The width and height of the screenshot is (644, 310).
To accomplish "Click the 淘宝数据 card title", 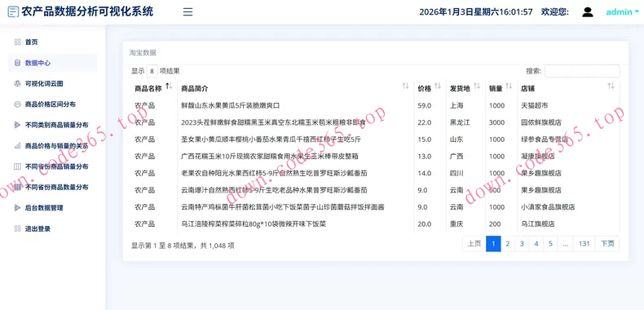I will click(143, 53).
